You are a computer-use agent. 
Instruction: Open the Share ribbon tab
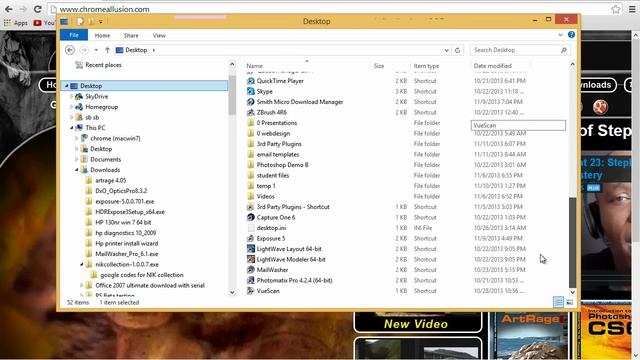[x=131, y=36]
